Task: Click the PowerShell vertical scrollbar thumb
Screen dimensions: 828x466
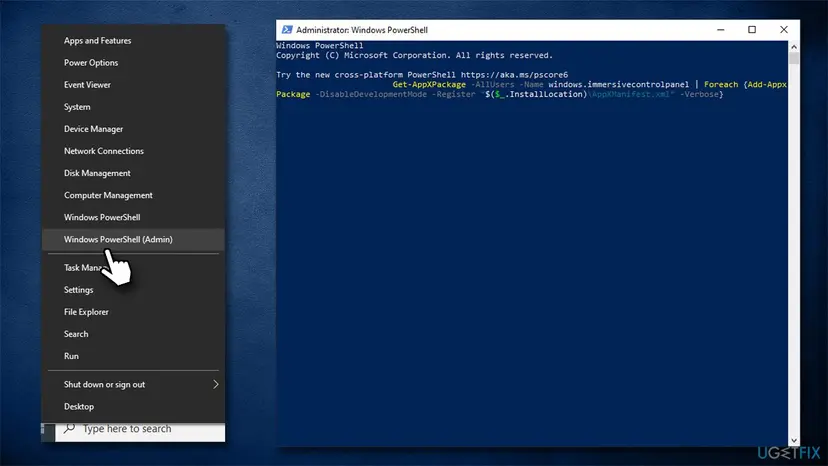Action: point(794,58)
